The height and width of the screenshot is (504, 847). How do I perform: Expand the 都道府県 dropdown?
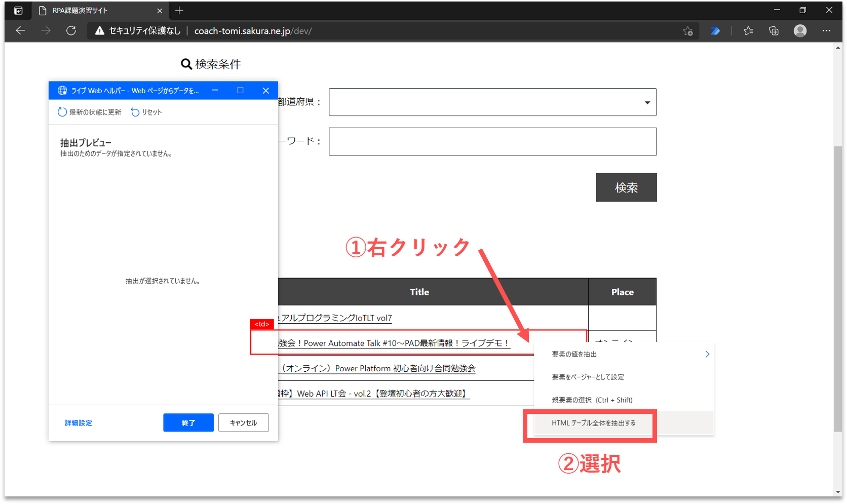pos(492,102)
